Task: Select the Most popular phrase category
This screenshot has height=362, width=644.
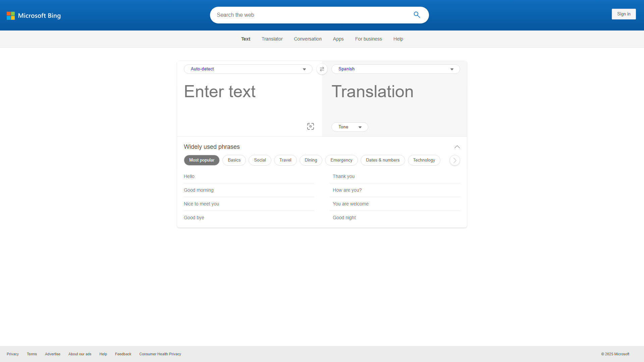Action: (202, 160)
